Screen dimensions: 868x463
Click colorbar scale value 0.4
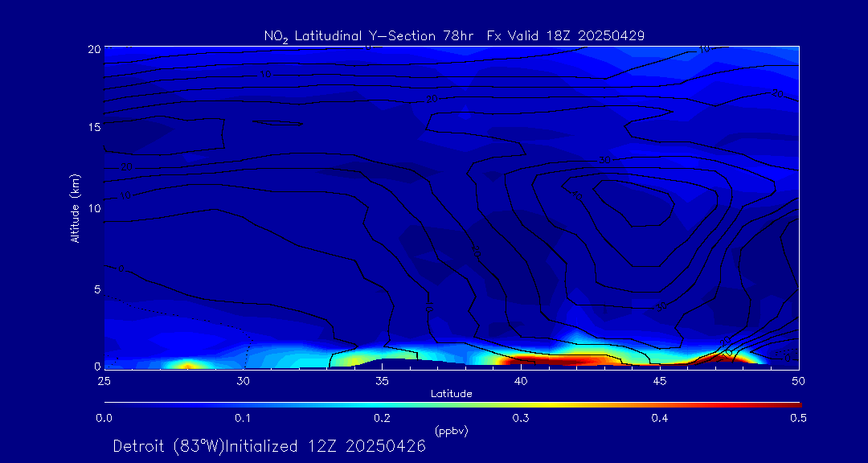[659, 418]
